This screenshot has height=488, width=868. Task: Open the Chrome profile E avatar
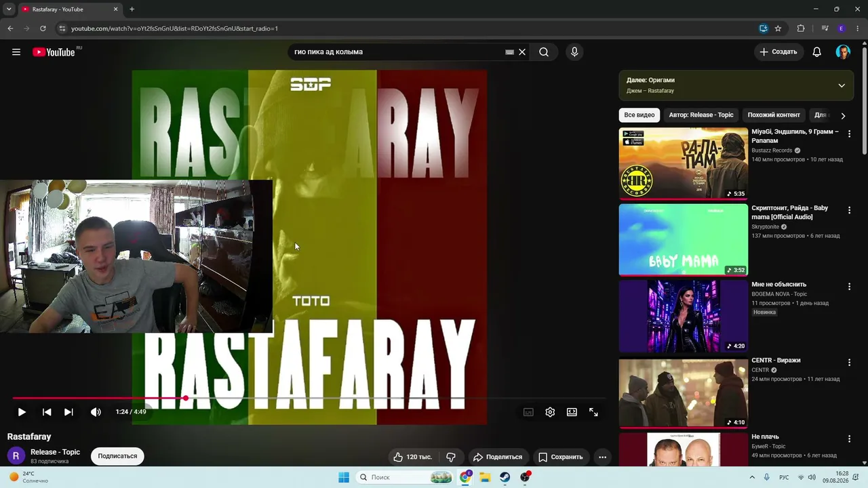pos(842,28)
